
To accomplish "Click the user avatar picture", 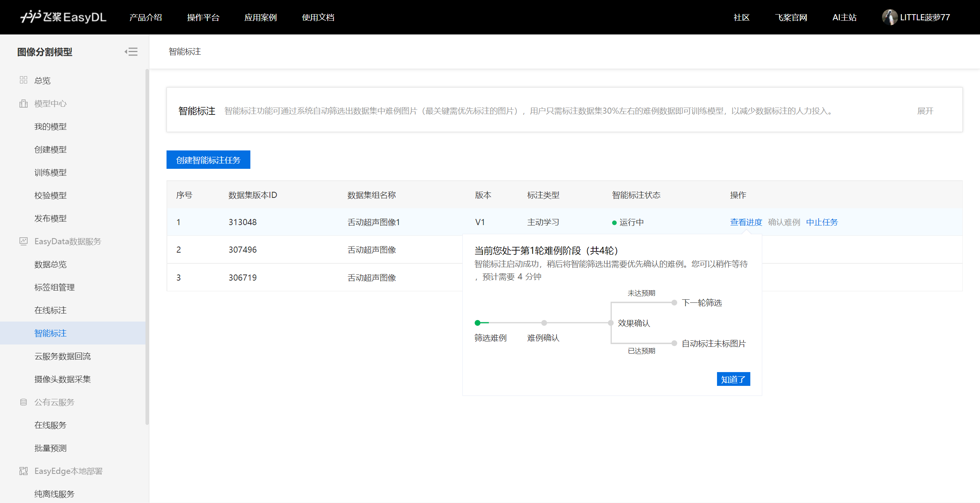I will (890, 17).
